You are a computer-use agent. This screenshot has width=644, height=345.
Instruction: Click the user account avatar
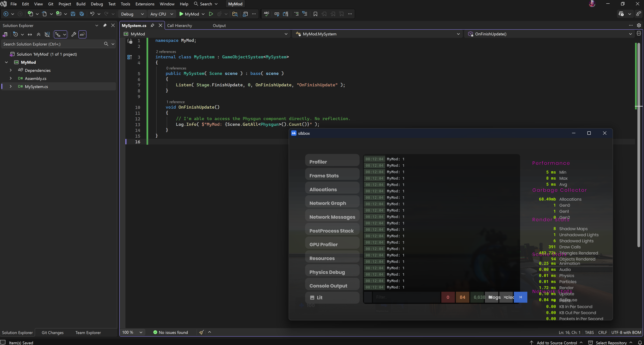pos(592,4)
